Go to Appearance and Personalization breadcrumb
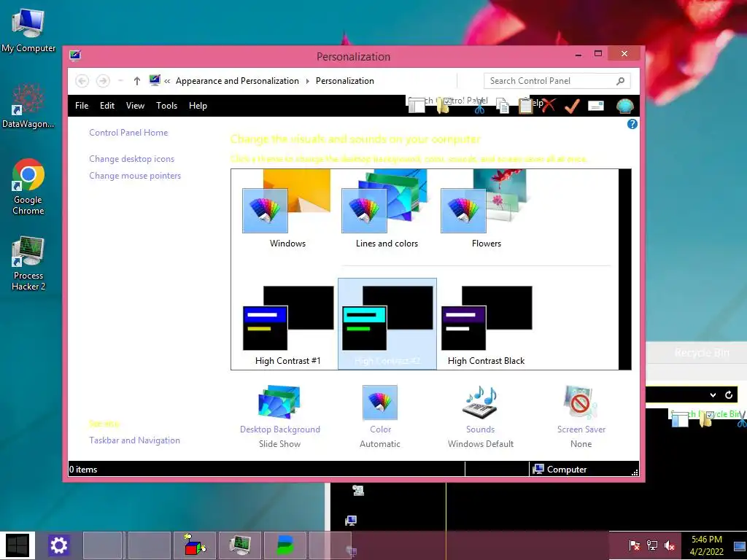 pos(237,81)
